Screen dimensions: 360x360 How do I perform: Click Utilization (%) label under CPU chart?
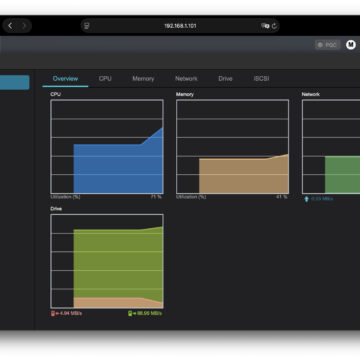(65, 197)
